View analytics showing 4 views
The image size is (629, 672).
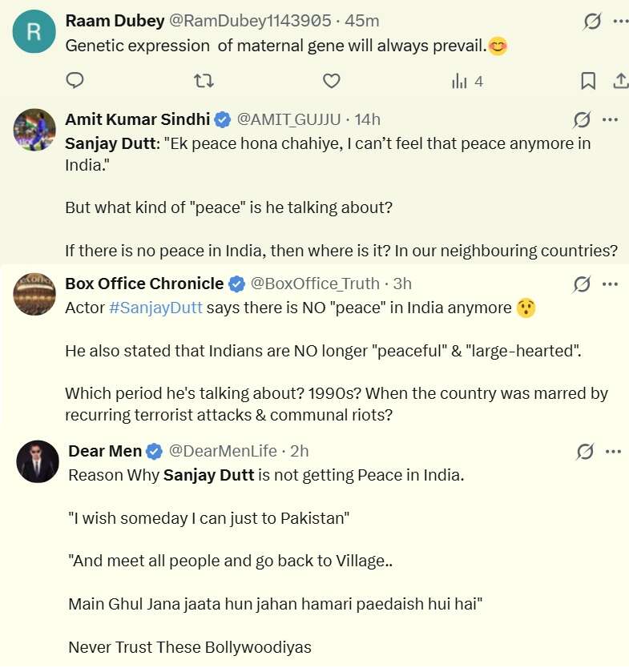[467, 81]
